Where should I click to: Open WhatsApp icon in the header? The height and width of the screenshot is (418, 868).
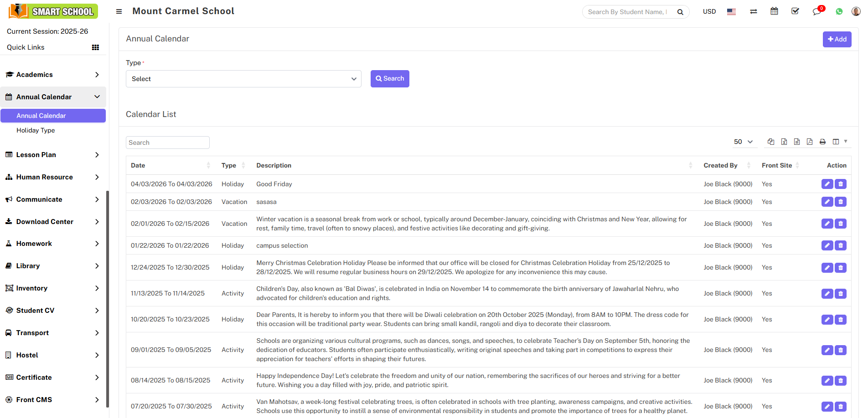[x=839, y=11]
